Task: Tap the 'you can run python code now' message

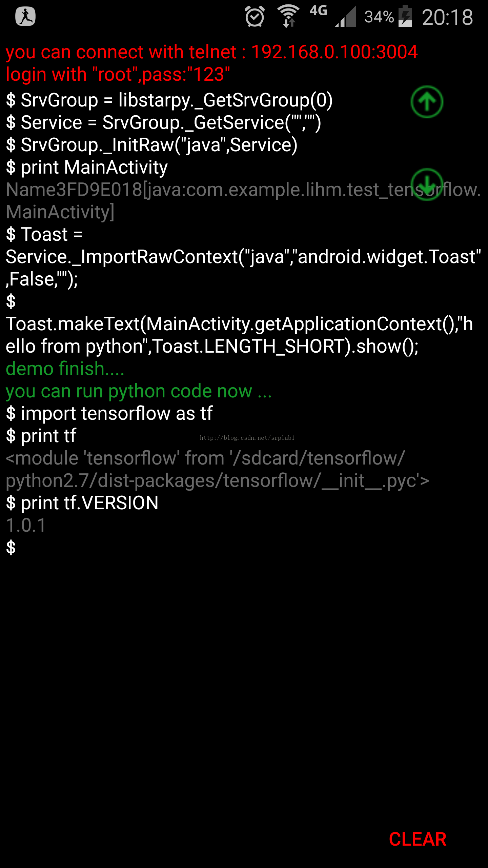Action: tap(139, 391)
